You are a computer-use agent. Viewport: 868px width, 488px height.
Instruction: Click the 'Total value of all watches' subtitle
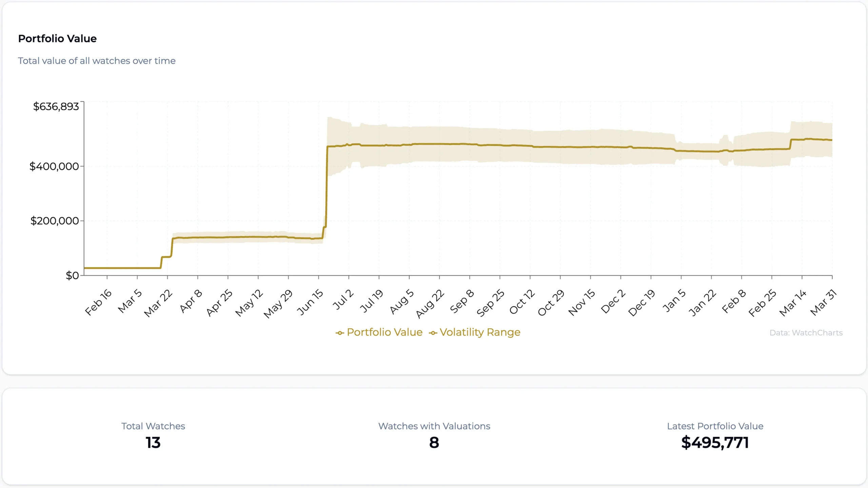click(97, 61)
